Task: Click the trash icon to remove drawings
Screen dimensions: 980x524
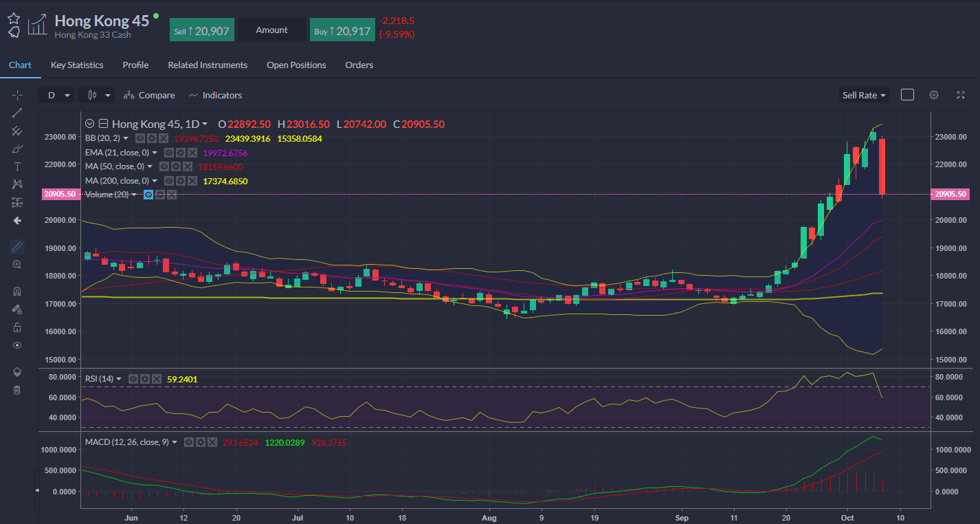Action: (x=16, y=390)
